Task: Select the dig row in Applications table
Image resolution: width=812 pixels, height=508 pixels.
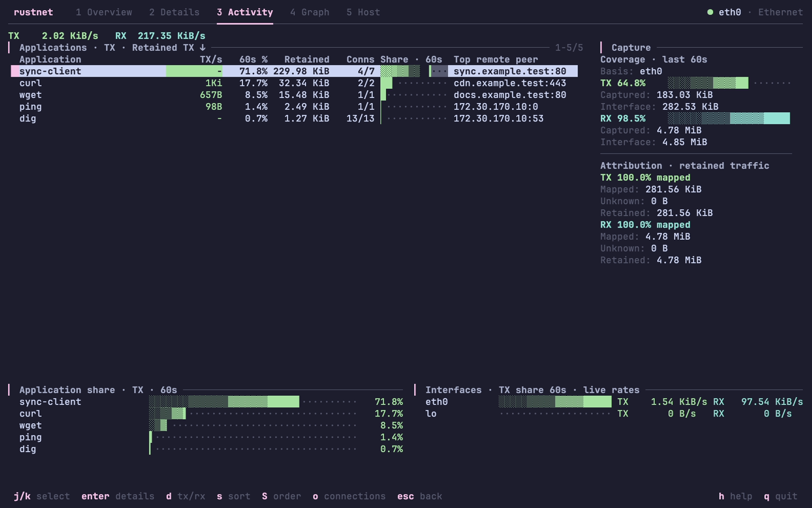Action: (293, 118)
